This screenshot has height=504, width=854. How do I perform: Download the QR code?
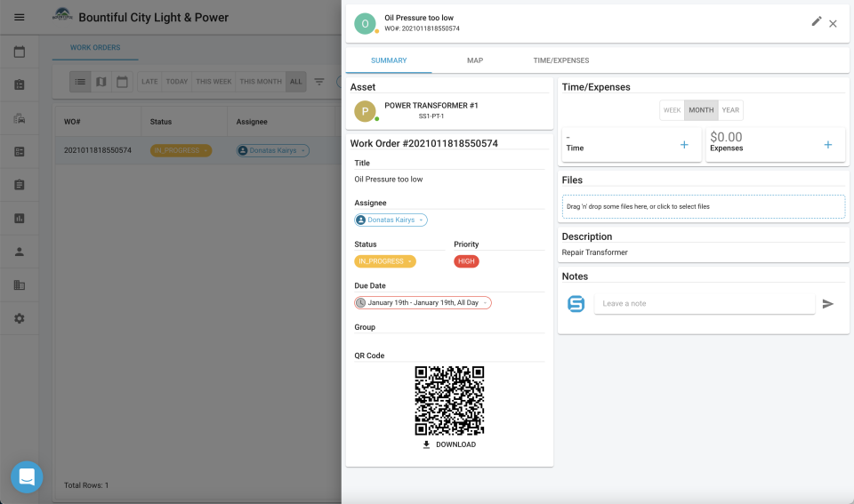pyautogui.click(x=449, y=444)
